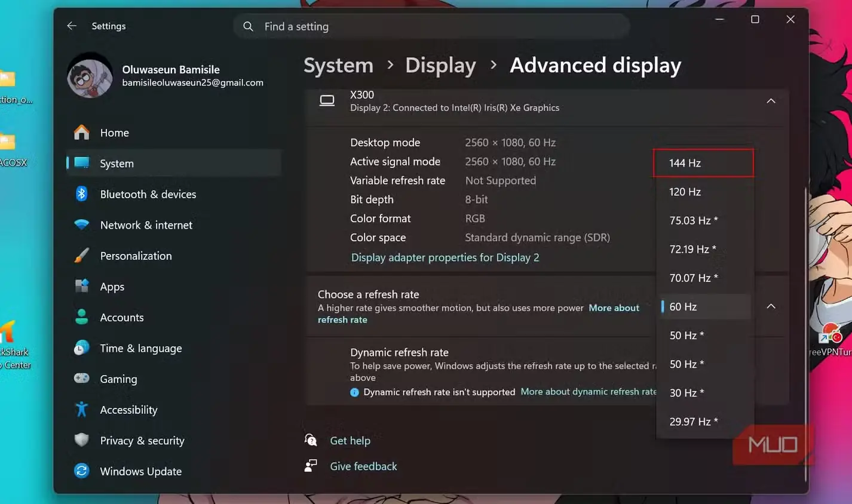Collapse the X300 display section chevron
This screenshot has height=504, width=852.
click(771, 101)
